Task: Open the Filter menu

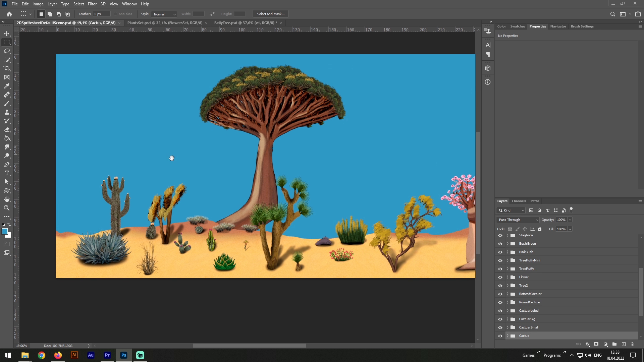Action: coord(92,4)
